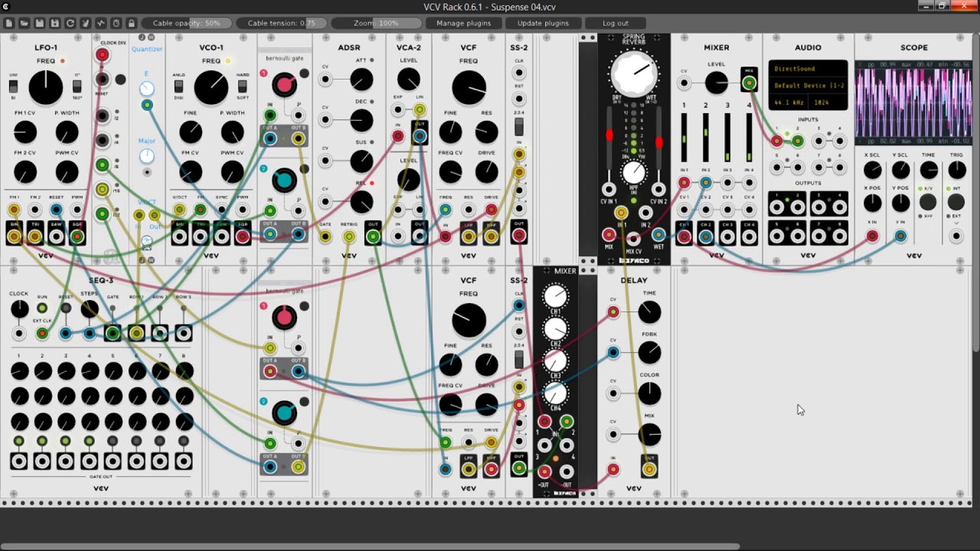Revert the patch with the circular arrow

pyautogui.click(x=70, y=23)
